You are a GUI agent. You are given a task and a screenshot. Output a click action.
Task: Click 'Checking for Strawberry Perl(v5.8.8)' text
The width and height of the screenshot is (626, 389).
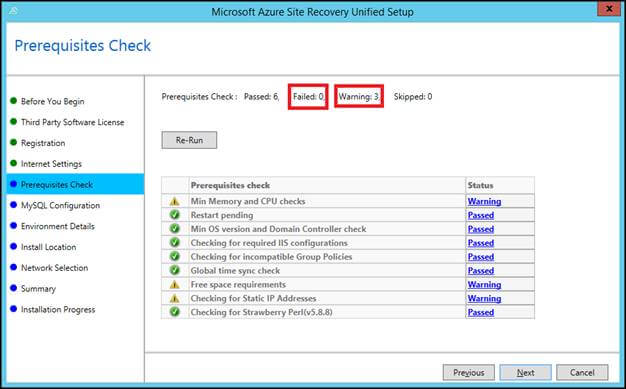(261, 312)
